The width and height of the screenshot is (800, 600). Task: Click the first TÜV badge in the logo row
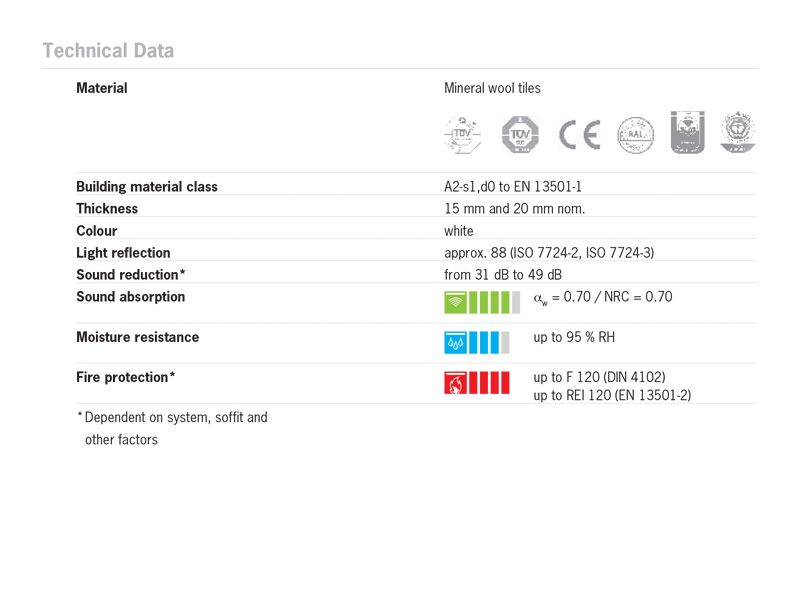[462, 134]
